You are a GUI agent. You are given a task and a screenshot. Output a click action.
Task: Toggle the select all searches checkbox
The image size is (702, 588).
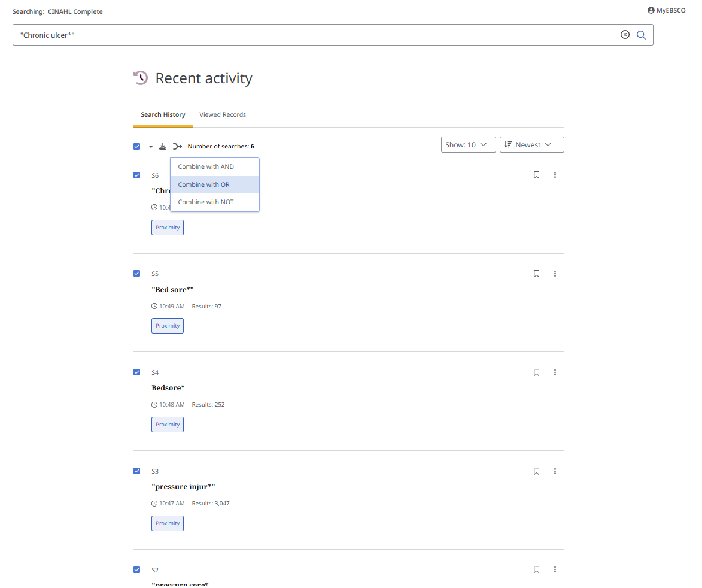pos(137,146)
